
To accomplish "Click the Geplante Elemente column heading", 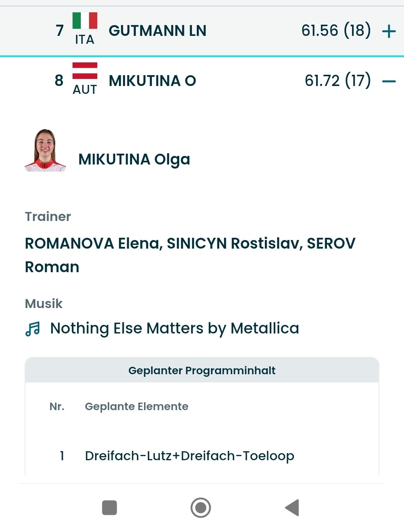I will (137, 406).
